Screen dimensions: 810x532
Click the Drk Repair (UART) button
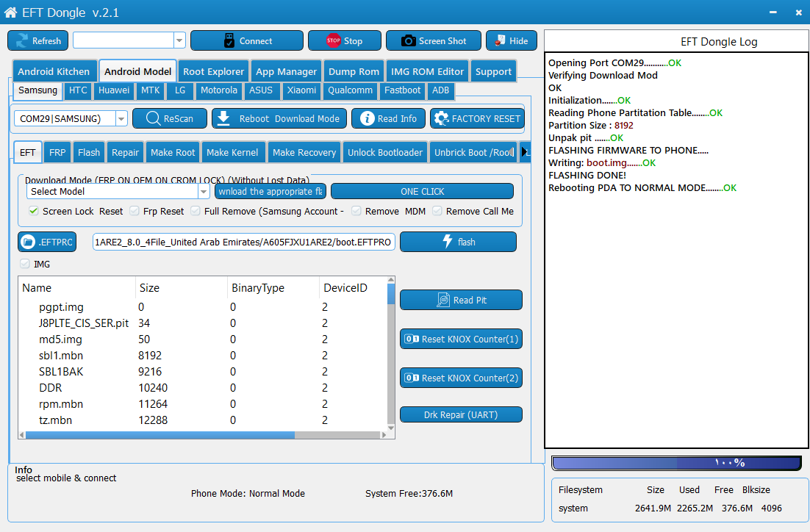pos(461,414)
